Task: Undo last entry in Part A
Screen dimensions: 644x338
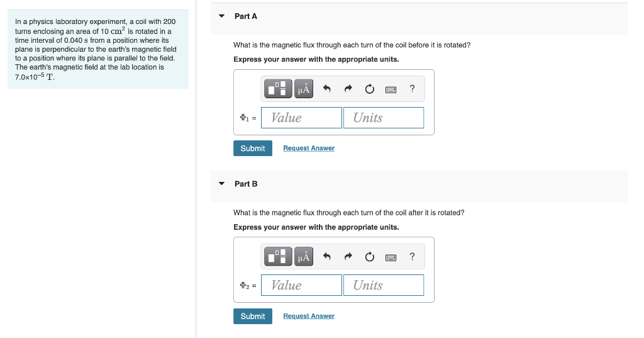Action: click(327, 89)
